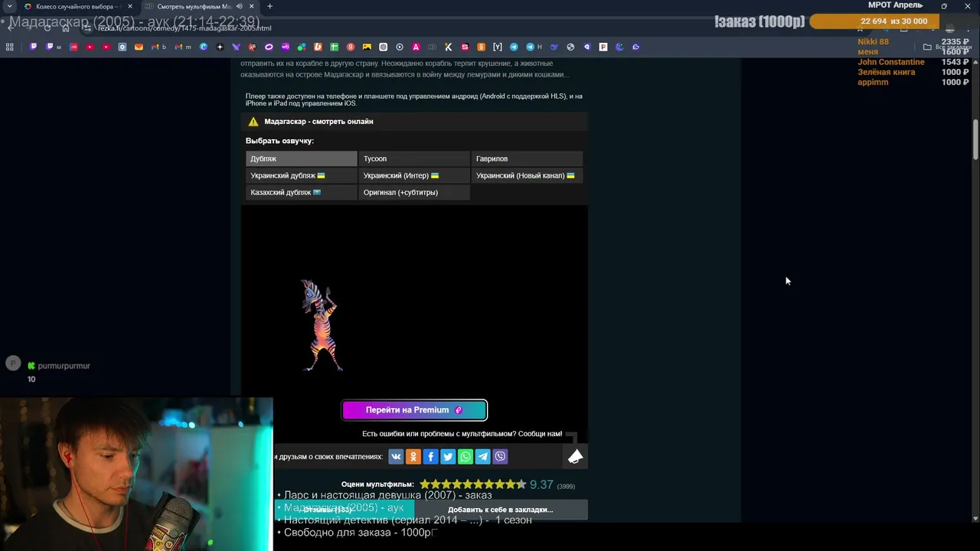This screenshot has width=980, height=551.
Task: Share the cartoon on Twitter
Action: (448, 457)
